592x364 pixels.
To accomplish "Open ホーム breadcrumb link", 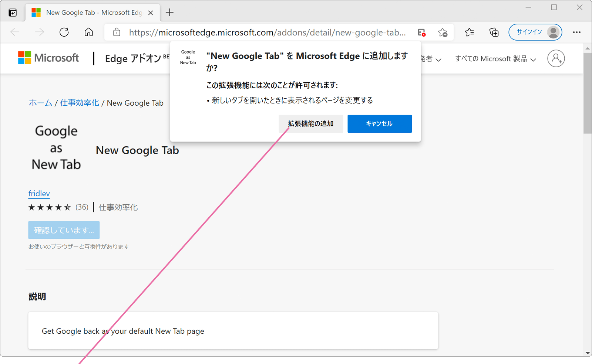I will pyautogui.click(x=40, y=103).
